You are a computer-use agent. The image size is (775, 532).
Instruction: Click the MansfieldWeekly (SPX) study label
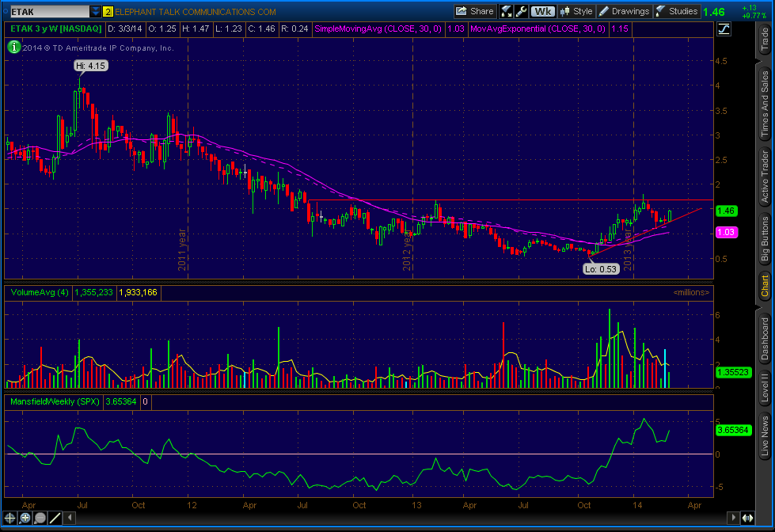pos(55,401)
